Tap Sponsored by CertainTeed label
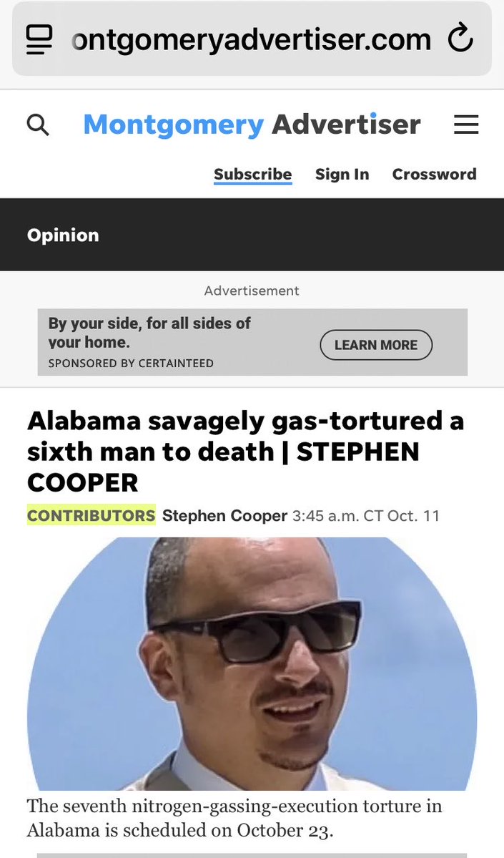Image resolution: width=504 pixels, height=858 pixels. point(131,364)
